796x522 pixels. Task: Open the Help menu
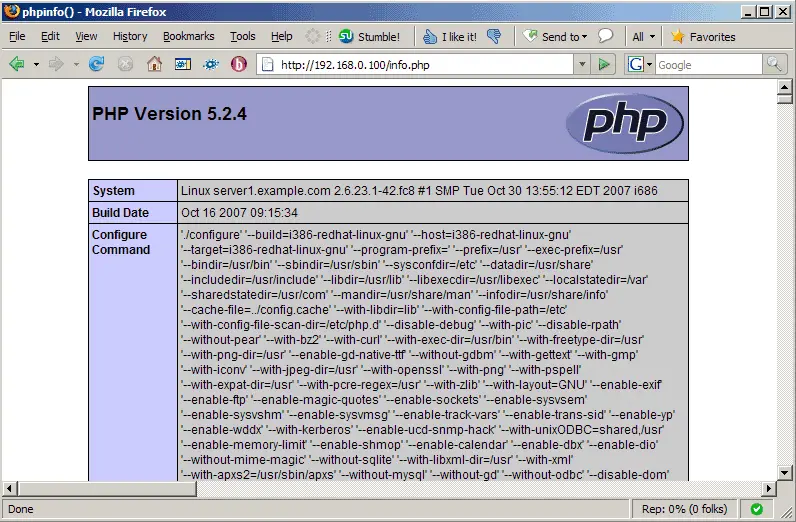tap(281, 36)
